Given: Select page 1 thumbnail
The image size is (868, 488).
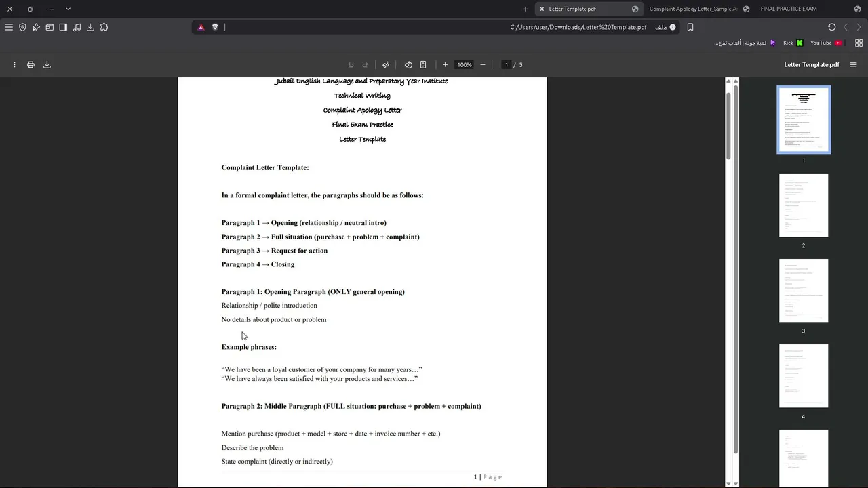Looking at the screenshot, I should 804,120.
